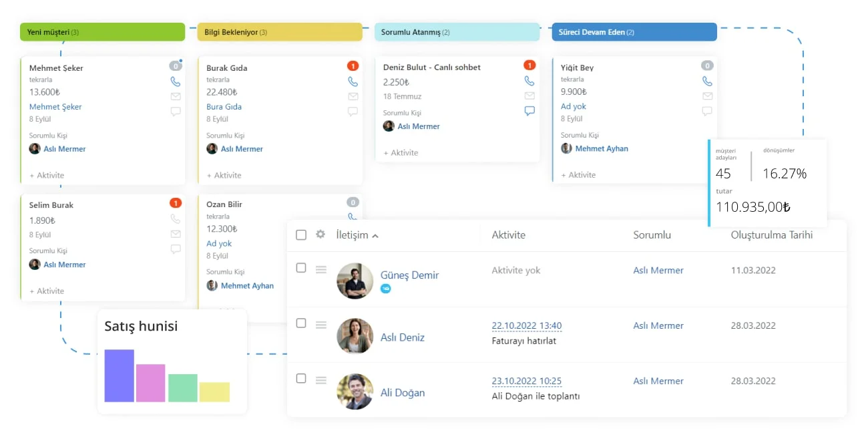Tick the checkbox for Aslı Deniz row

pos(301,323)
